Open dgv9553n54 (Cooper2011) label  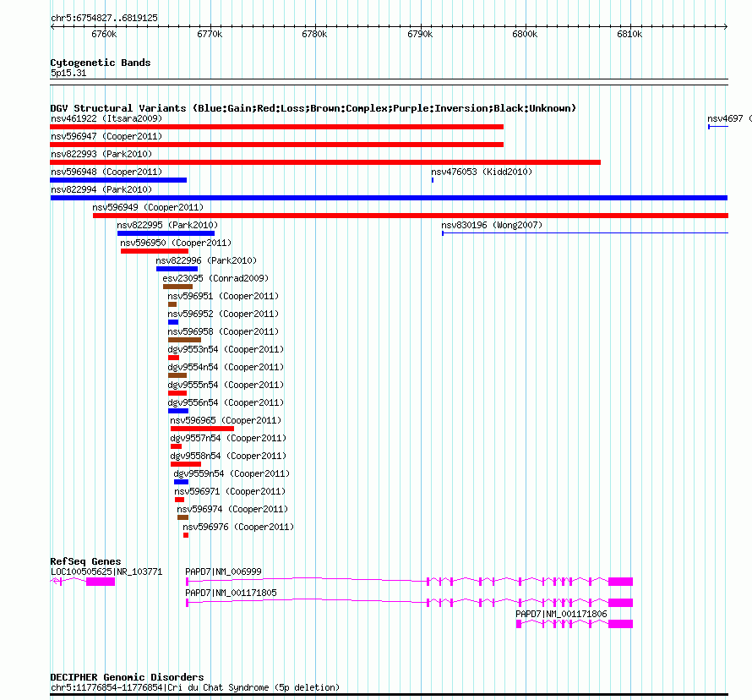click(226, 349)
